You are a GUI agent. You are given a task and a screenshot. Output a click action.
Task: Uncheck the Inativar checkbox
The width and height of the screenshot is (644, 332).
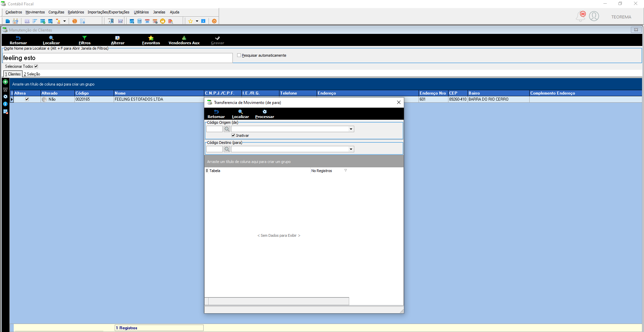pos(233,135)
